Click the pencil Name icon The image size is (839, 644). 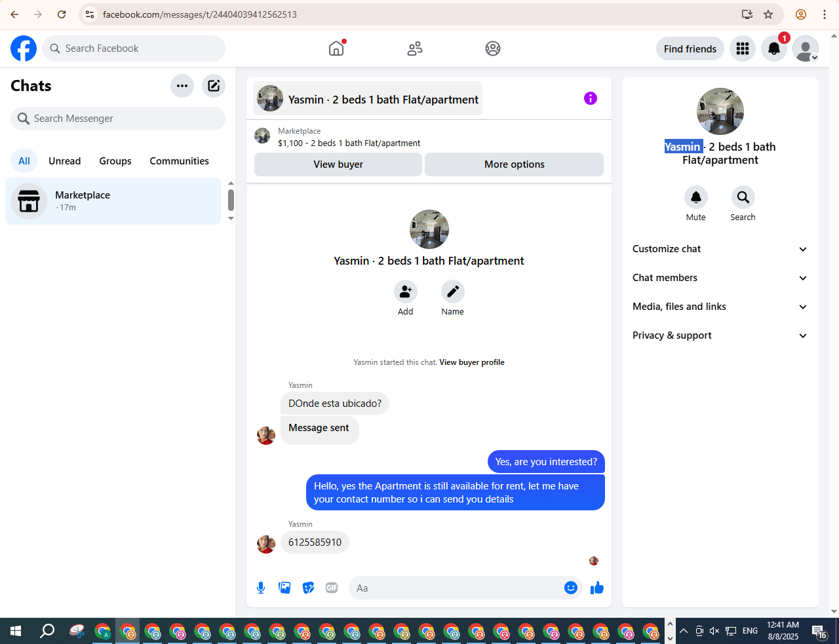coord(453,292)
